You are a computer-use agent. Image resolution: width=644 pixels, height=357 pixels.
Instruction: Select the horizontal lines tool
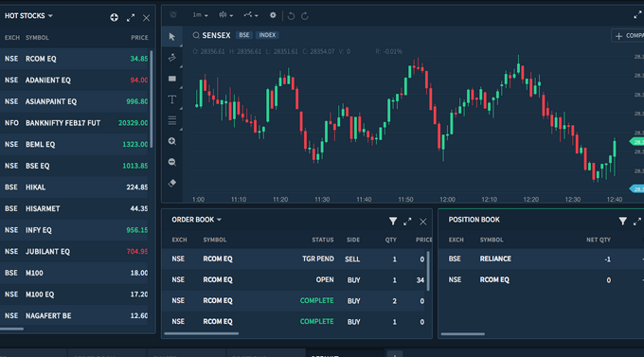pyautogui.click(x=172, y=120)
